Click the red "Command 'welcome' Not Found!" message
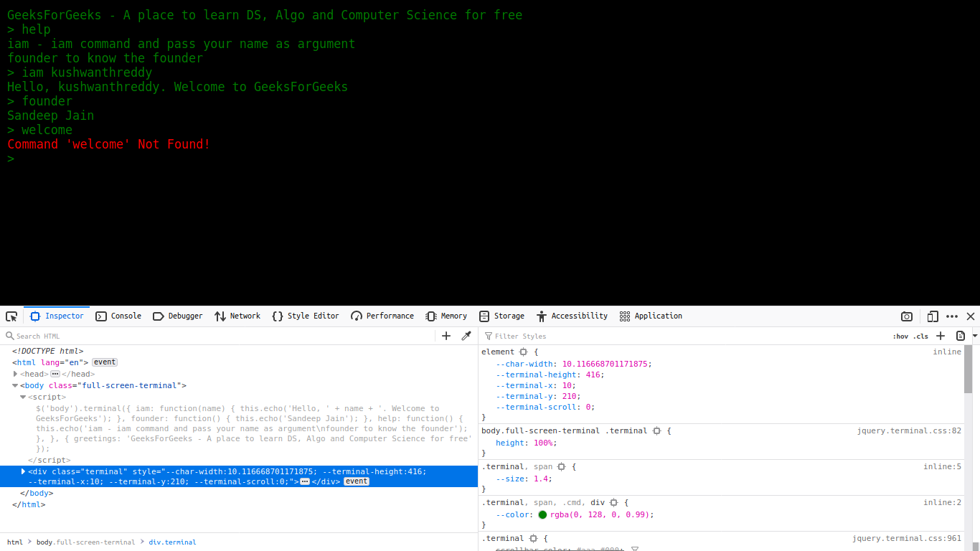The width and height of the screenshot is (980, 551). pyautogui.click(x=109, y=144)
